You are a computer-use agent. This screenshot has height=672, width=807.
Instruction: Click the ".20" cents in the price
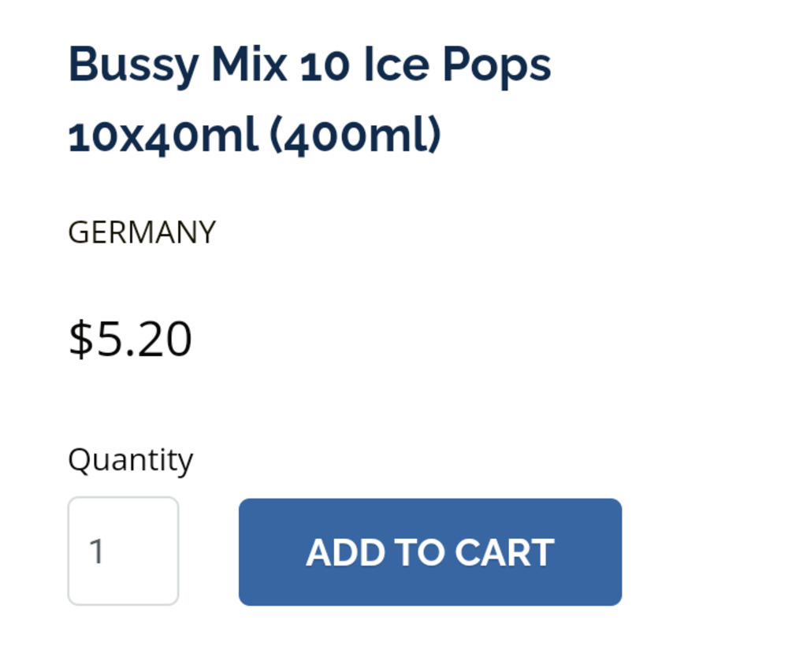(160, 340)
